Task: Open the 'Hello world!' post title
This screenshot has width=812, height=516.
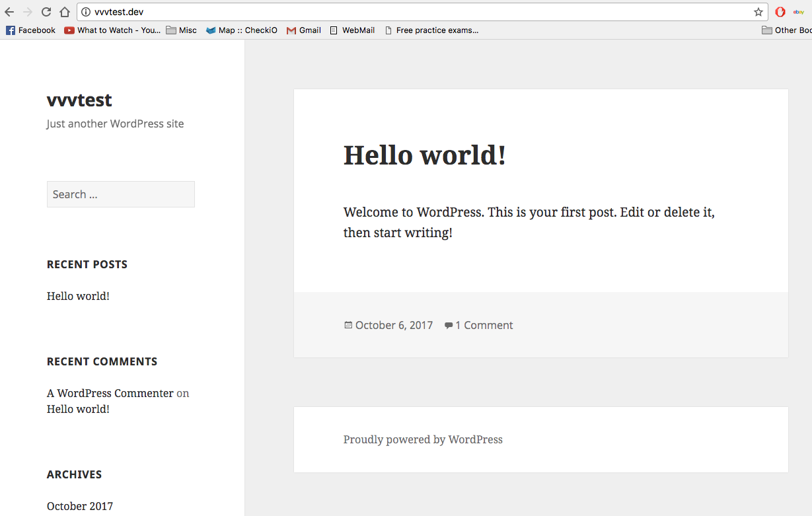Action: tap(424, 155)
